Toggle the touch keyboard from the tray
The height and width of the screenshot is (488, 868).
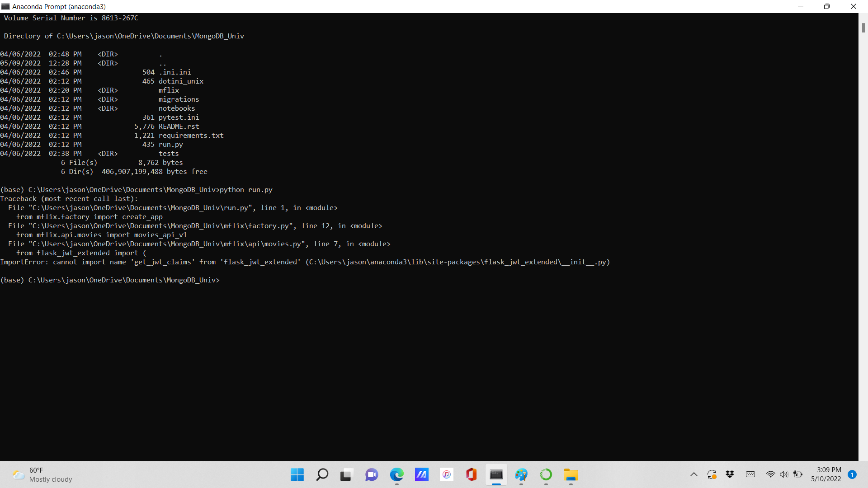coord(750,474)
